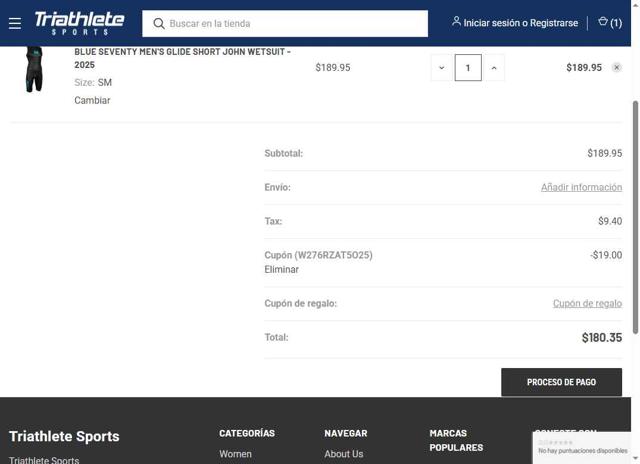
Task: Remove the wetsuit with the X icon
Action: click(617, 68)
